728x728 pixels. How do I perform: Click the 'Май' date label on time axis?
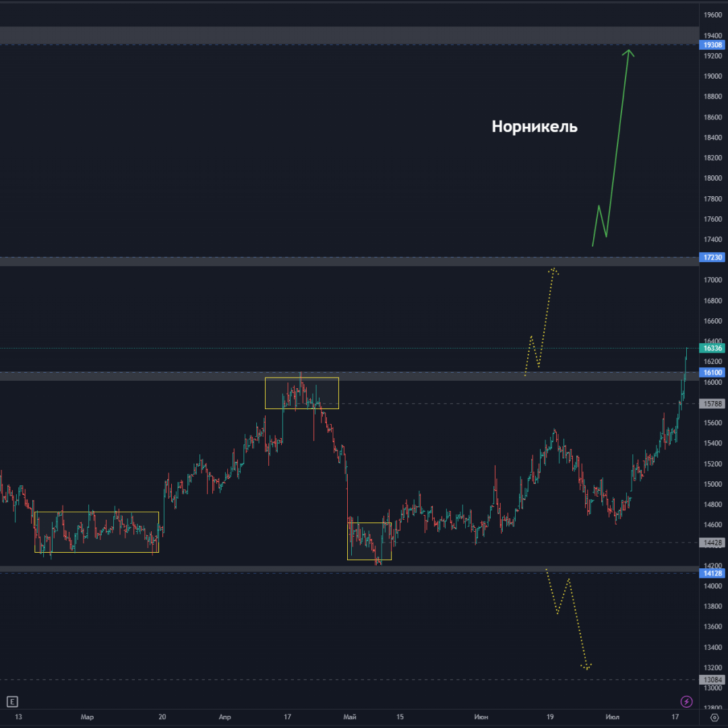(x=350, y=717)
